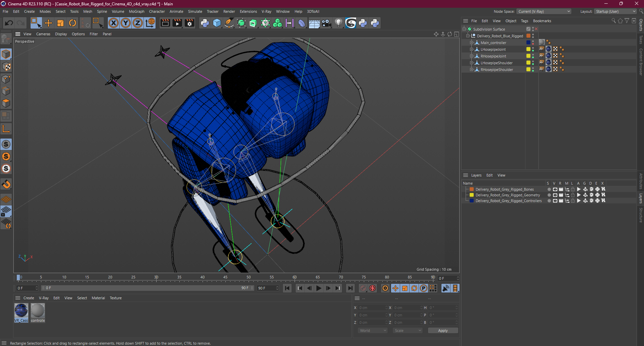
Task: Add a Cube primitive object
Action: 217,23
